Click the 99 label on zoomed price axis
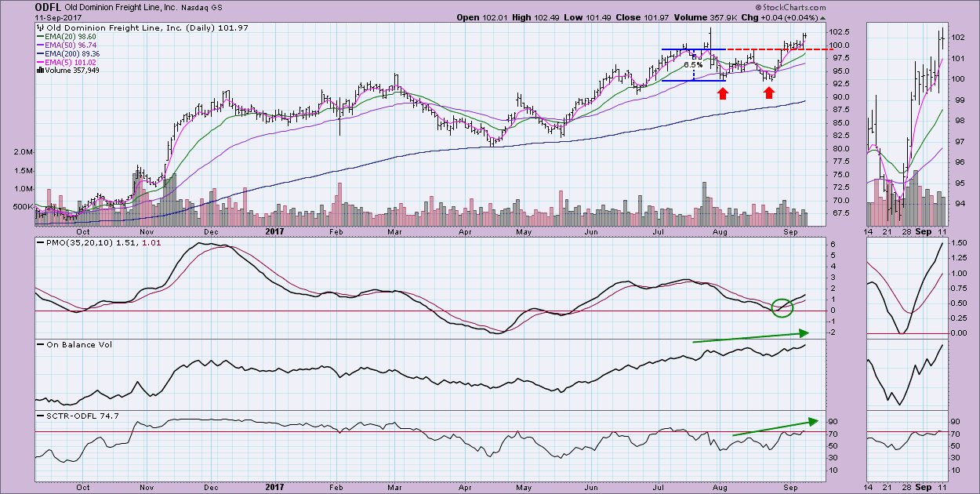 click(958, 100)
